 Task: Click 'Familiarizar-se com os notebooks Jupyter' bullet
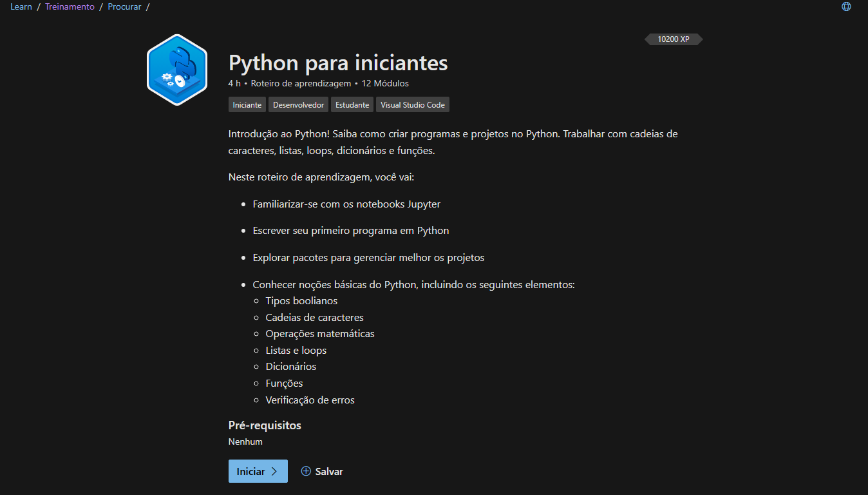(346, 204)
